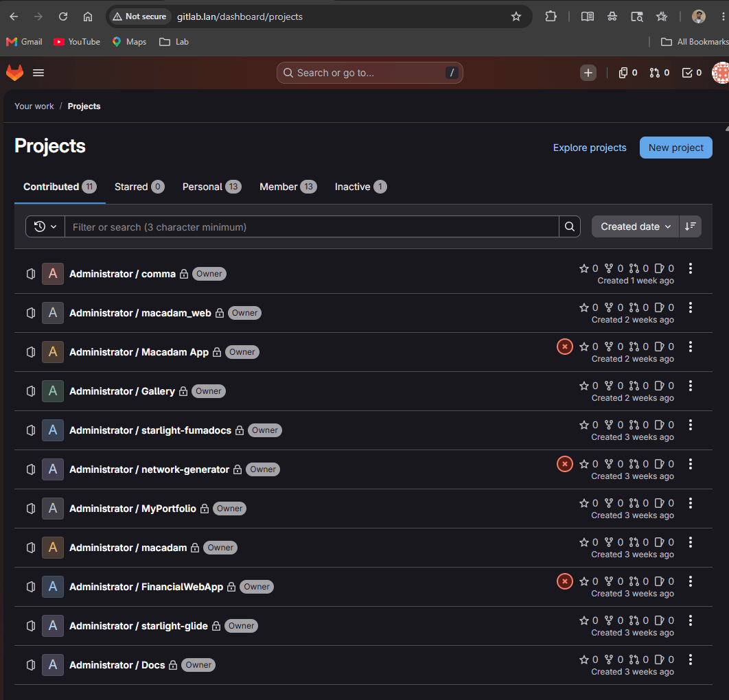The image size is (729, 700).
Task: Open actions menu for MyPortfolio project
Action: pyautogui.click(x=691, y=502)
